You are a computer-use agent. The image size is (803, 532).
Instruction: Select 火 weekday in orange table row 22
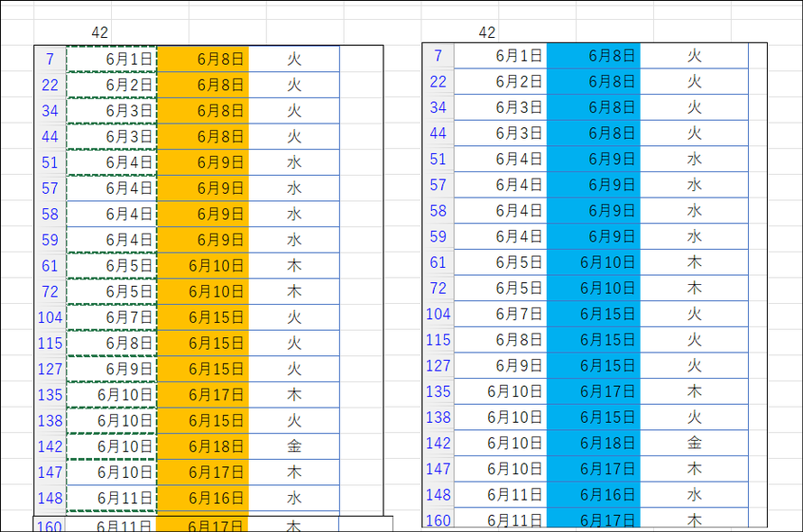(x=294, y=85)
